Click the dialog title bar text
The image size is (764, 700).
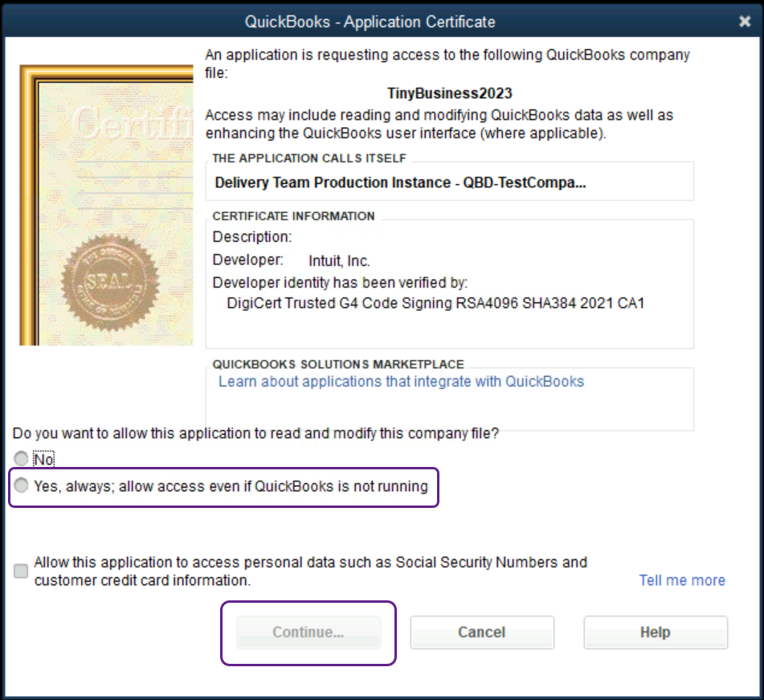[x=370, y=22]
